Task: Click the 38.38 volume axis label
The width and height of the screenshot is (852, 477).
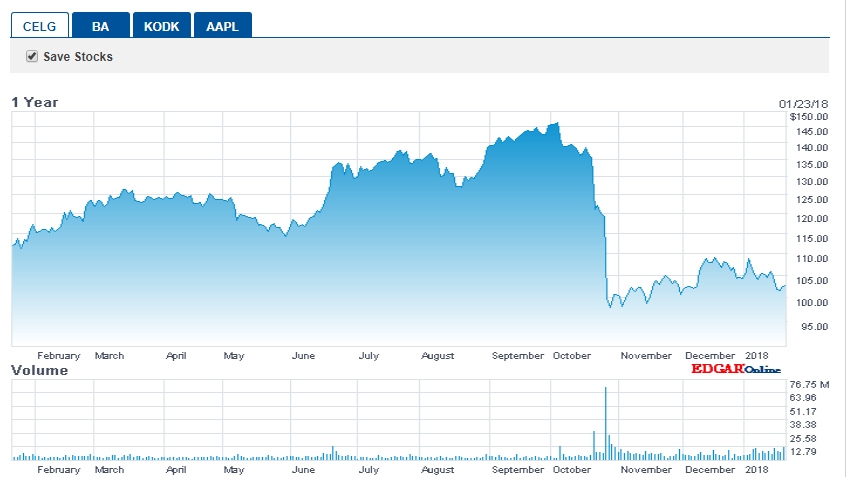Action: click(x=803, y=425)
